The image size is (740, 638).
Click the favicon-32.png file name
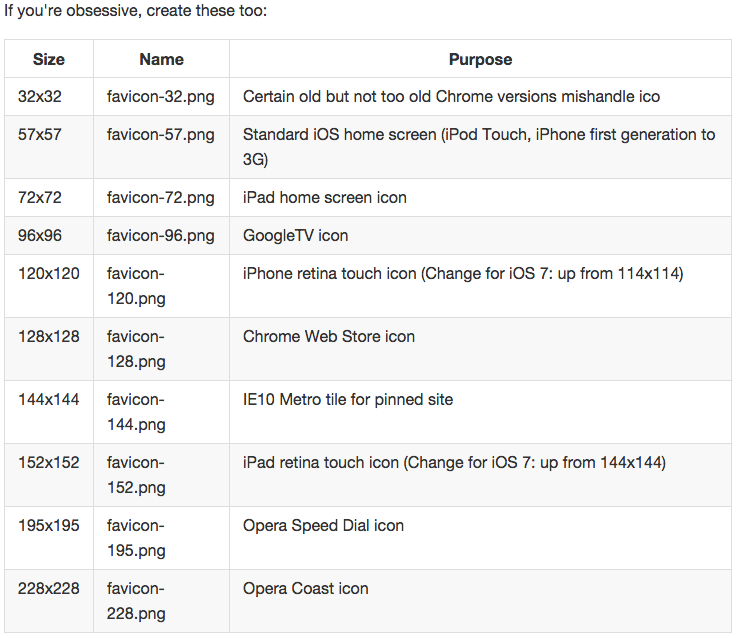[x=160, y=97]
